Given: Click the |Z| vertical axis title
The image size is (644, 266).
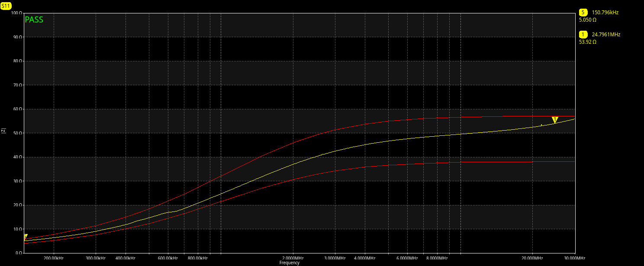Looking at the screenshot, I should tap(4, 130).
